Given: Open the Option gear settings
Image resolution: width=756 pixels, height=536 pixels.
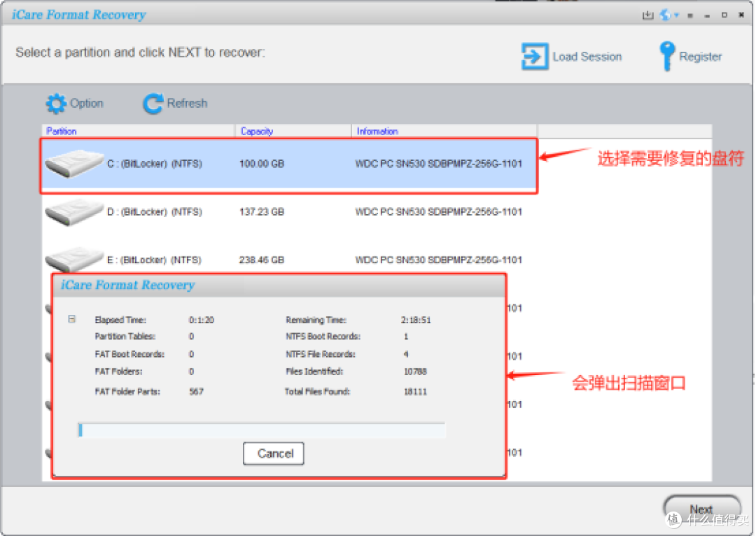Looking at the screenshot, I should click(x=75, y=104).
